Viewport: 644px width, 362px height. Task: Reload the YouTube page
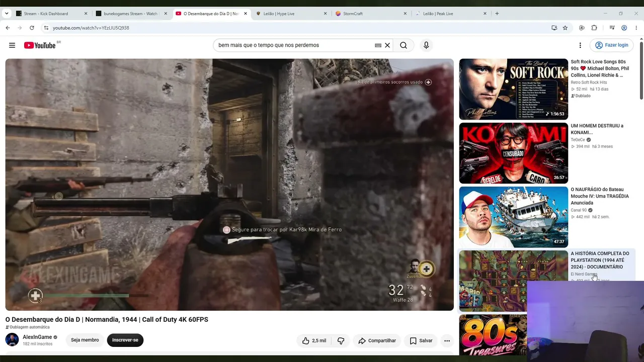point(32,28)
